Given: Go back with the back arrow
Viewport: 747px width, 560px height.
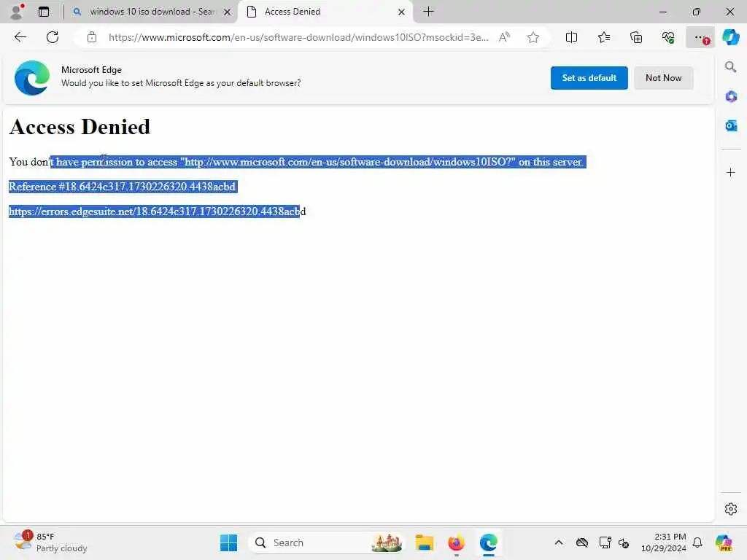Looking at the screenshot, I should [x=20, y=37].
